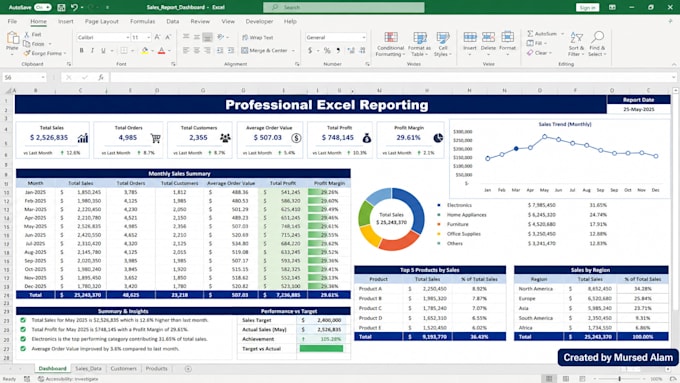Apply Percent Style format

[x=327, y=51]
